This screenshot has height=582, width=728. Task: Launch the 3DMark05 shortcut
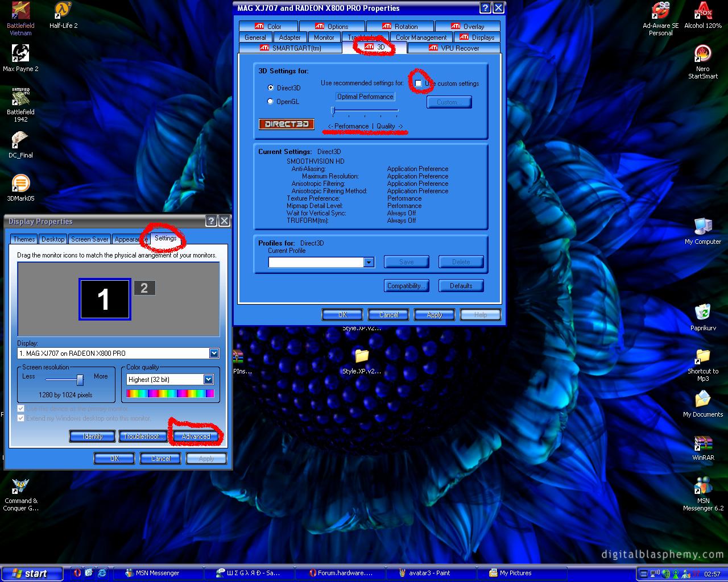[20, 188]
